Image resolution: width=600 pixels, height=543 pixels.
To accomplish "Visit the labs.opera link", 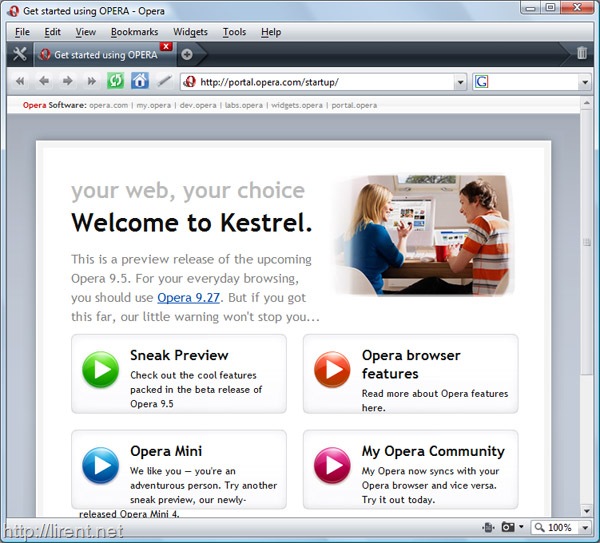I will (x=244, y=105).
